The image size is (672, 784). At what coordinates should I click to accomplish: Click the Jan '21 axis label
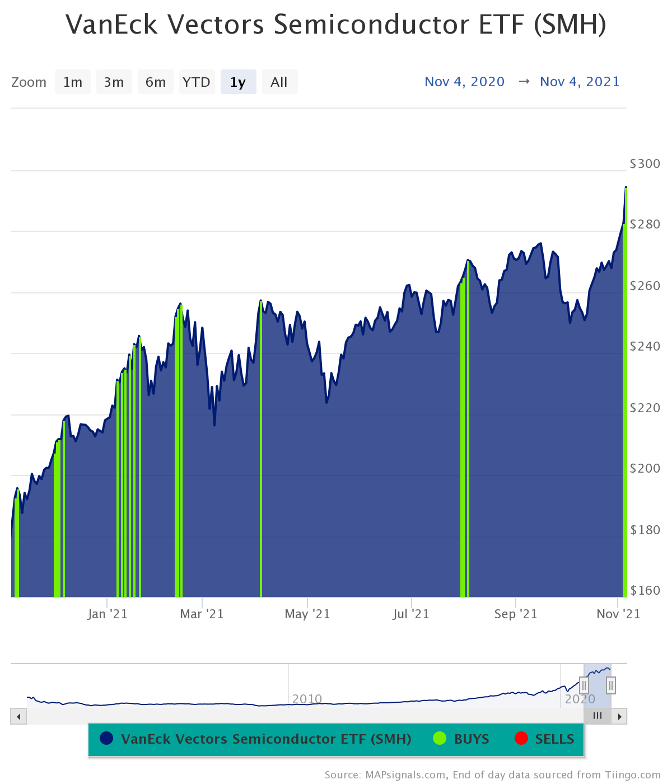point(108,614)
